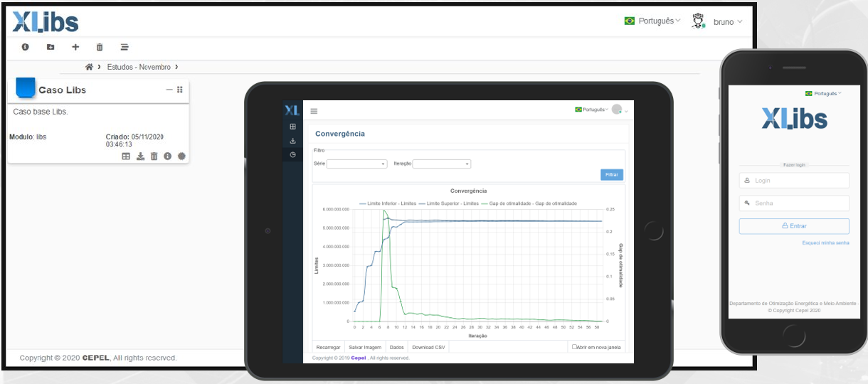Select the 'Download CSV' tab below the chart
This screenshot has height=384, width=868.
point(429,347)
